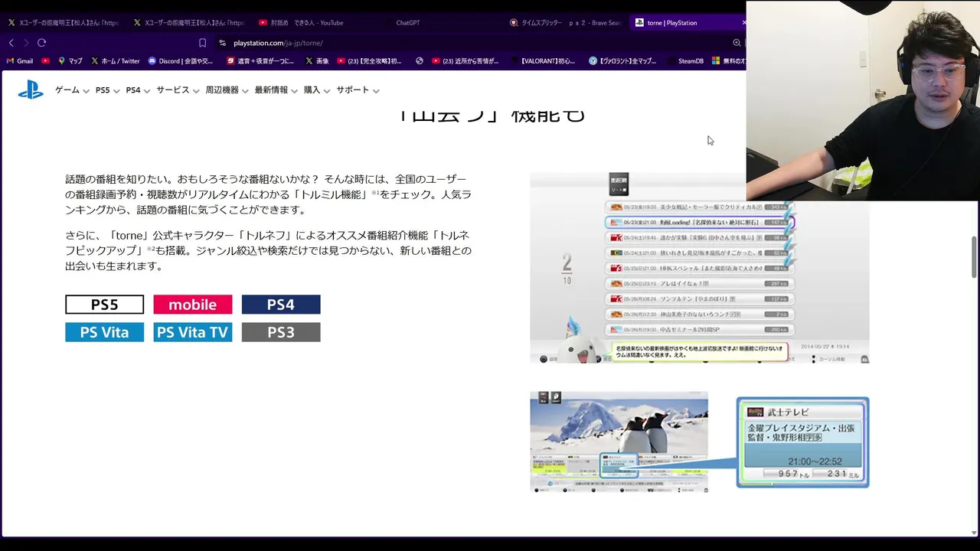Open the ヴァロラント全マップ bookmark
The image size is (980, 551).
pos(622,60)
